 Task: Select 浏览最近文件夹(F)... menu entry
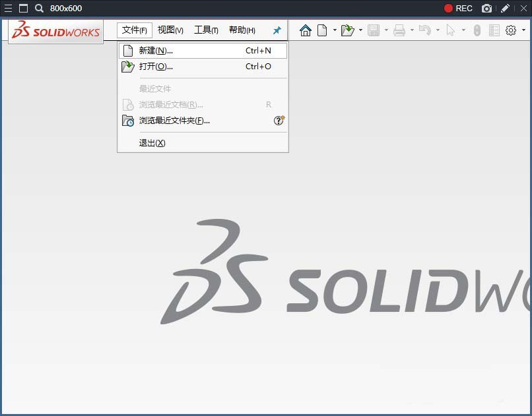[x=203, y=120]
